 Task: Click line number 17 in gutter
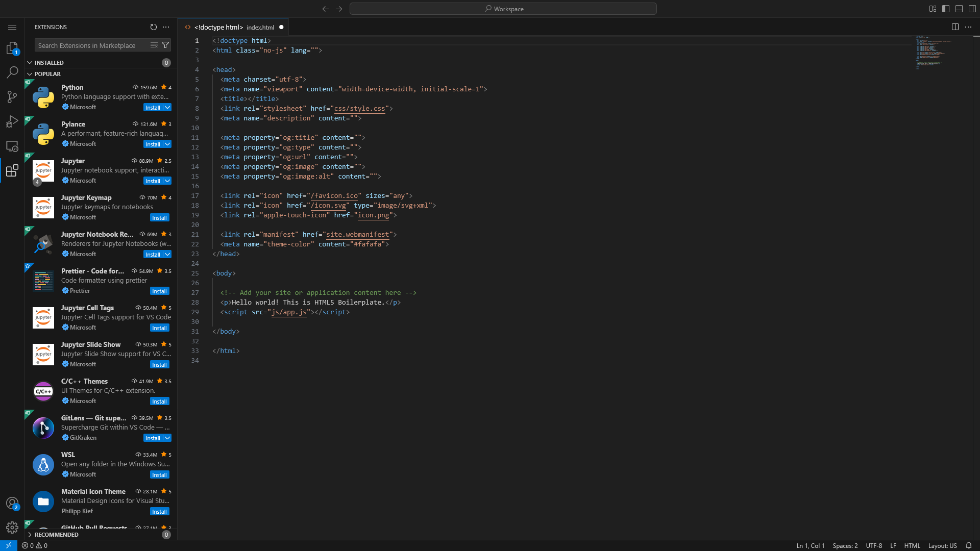(195, 195)
